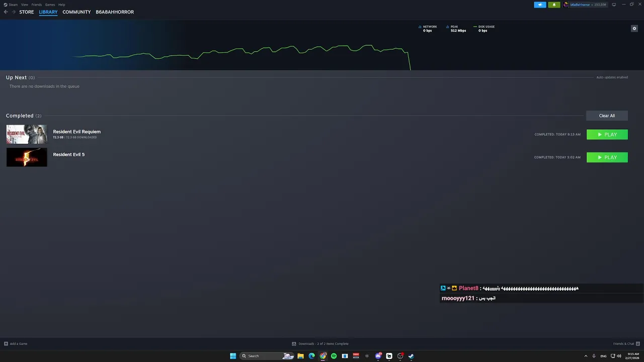644x362 pixels.
Task: Click the Downloads icon in the bottom bar
Action: tap(294, 344)
